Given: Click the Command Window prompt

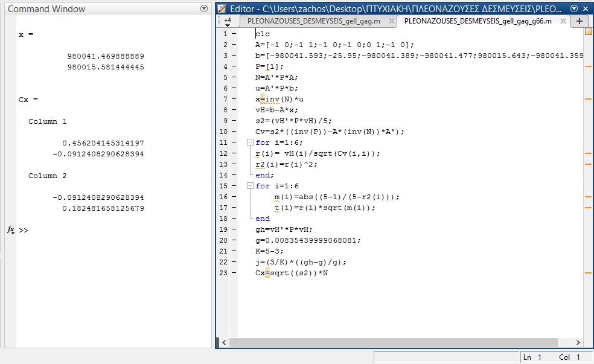Looking at the screenshot, I should (24, 230).
